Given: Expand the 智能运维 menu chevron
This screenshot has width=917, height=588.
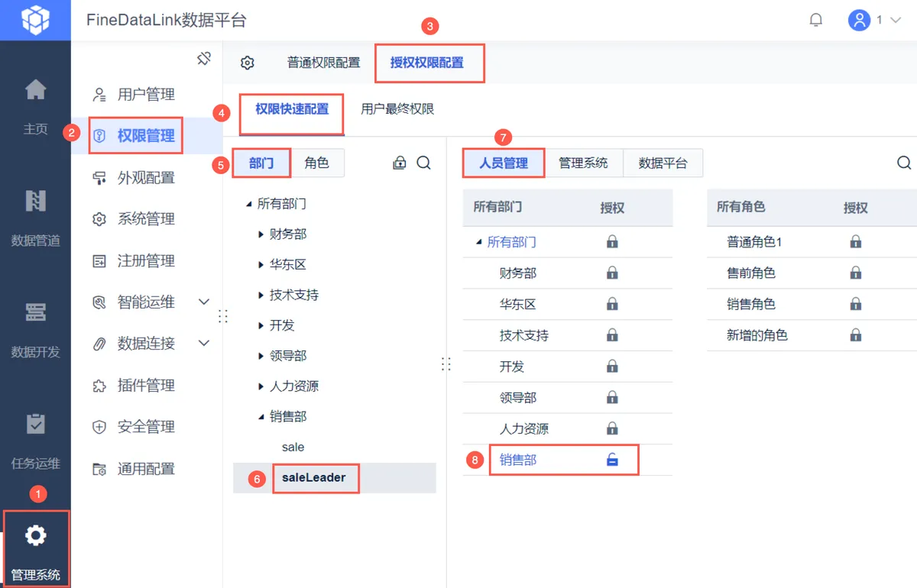Looking at the screenshot, I should [x=204, y=302].
